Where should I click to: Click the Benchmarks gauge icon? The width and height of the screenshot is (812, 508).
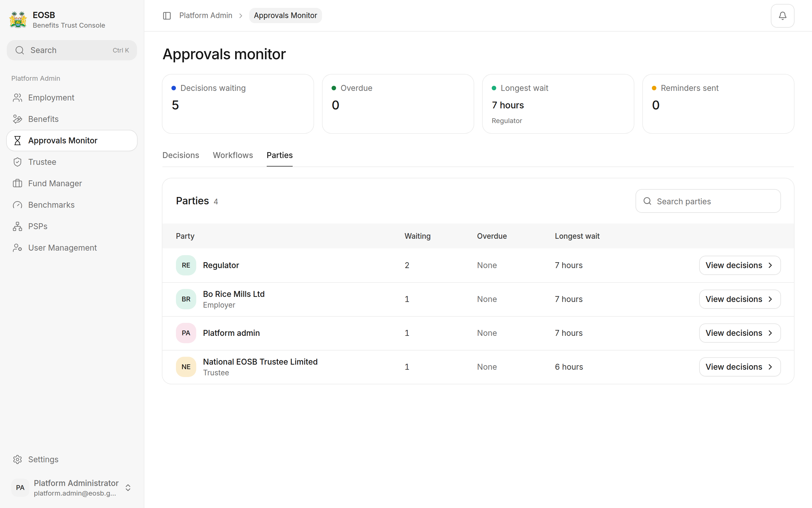coord(17,205)
